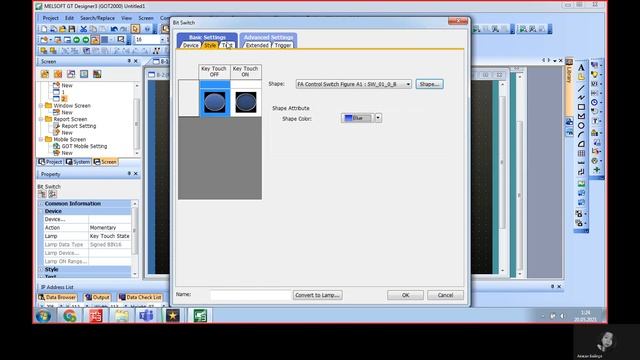Select the Rectangle drawing tool

click(581, 107)
